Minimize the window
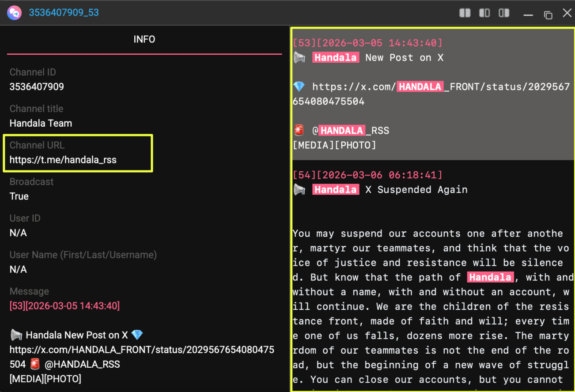 528,15
